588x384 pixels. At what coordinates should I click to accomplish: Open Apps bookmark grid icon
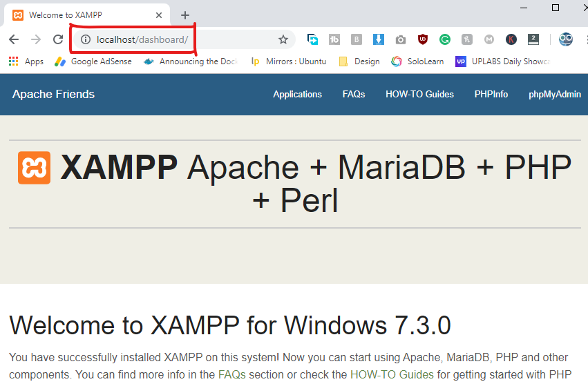point(14,61)
